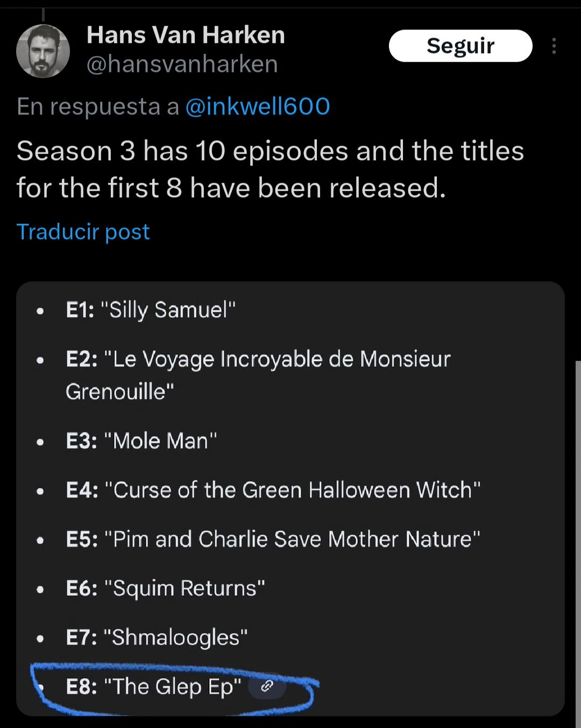Viewport: 581px width, 728px height.
Task: Click the @hansvanharken handle
Action: point(182,65)
